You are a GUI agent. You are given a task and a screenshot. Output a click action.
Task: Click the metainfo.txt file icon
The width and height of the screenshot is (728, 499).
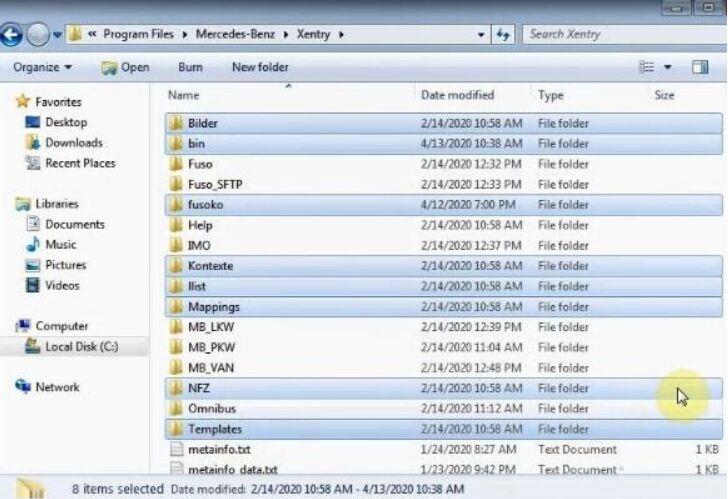click(176, 449)
